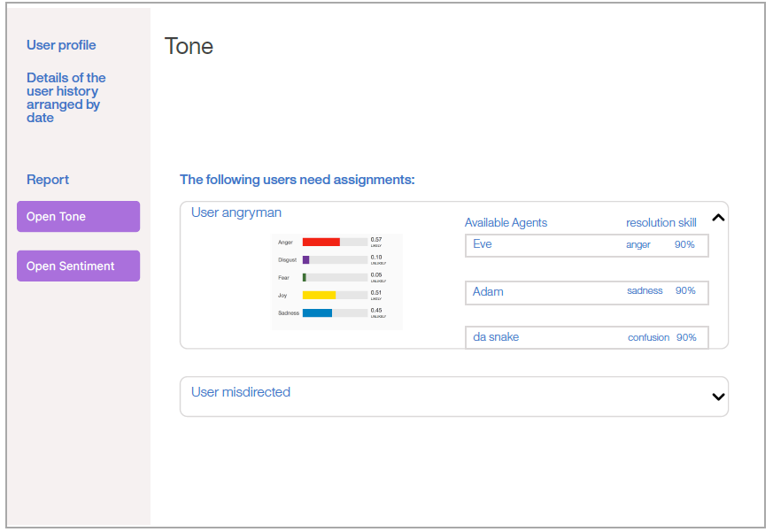This screenshot has width=773, height=532.
Task: Click the blue Sadness bar
Action: pyautogui.click(x=317, y=313)
